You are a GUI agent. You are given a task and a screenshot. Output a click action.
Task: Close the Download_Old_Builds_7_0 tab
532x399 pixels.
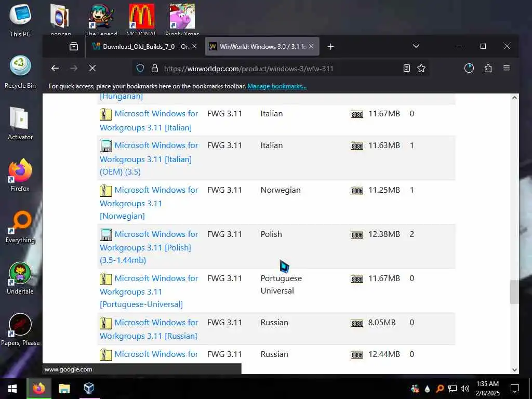(x=194, y=46)
